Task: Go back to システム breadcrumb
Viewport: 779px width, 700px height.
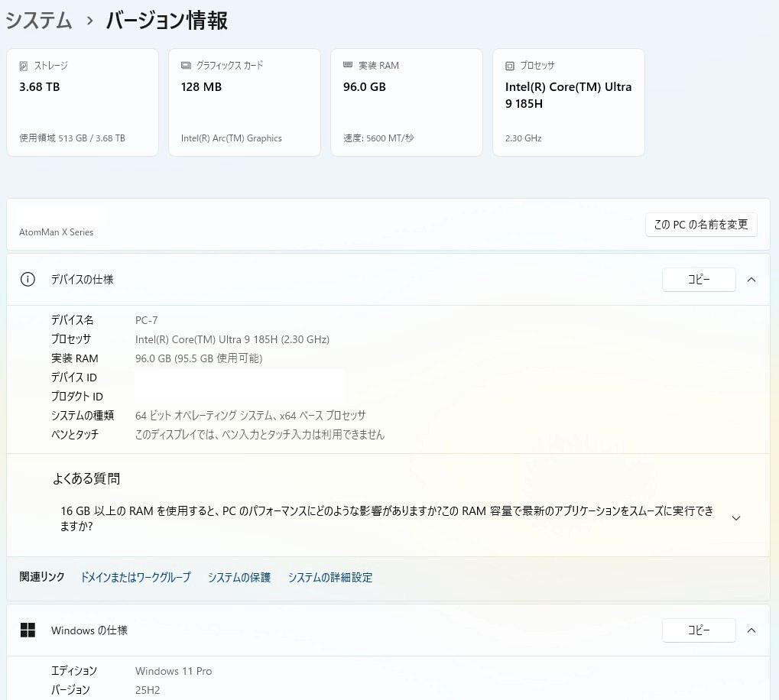Action: (x=39, y=21)
